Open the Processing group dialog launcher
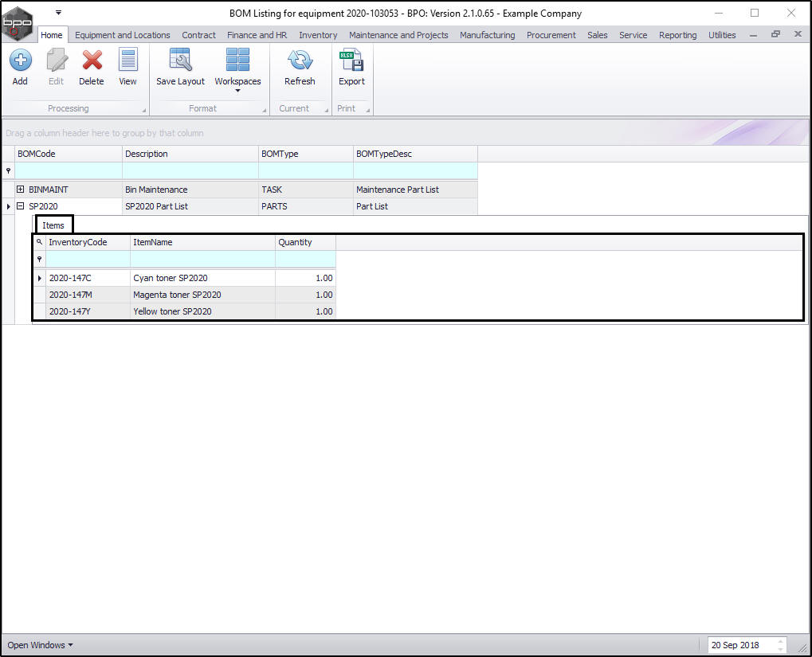The image size is (812, 657). [144, 110]
